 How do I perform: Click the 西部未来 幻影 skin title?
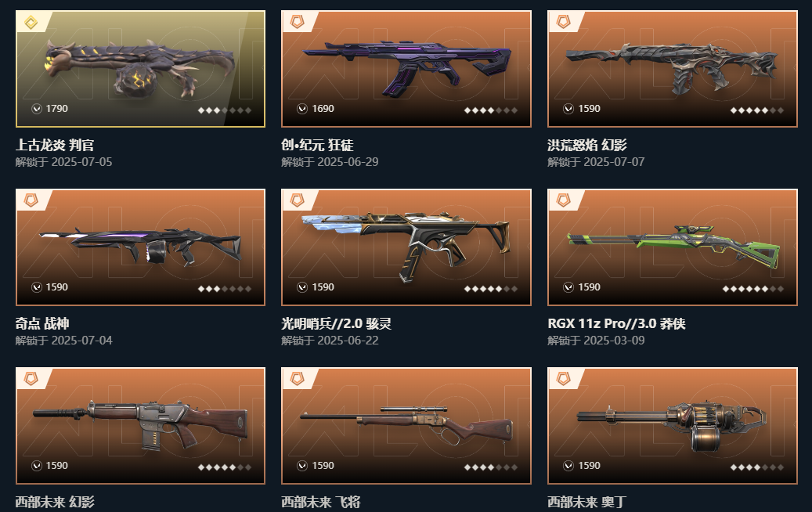(55, 502)
